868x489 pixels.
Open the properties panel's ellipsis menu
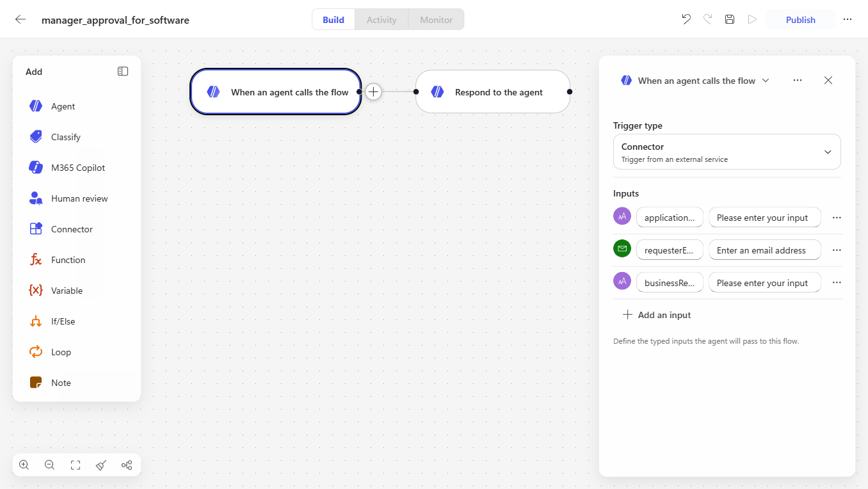click(x=798, y=81)
